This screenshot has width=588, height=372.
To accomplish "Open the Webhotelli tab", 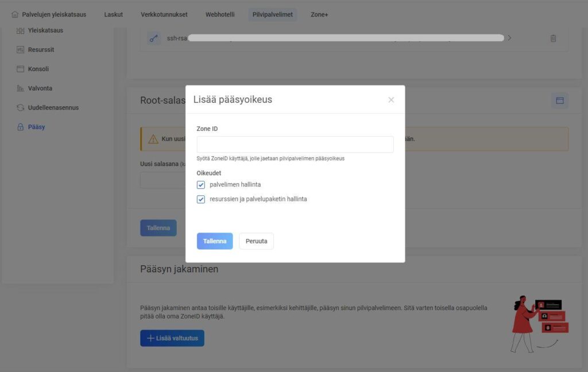I will click(220, 14).
